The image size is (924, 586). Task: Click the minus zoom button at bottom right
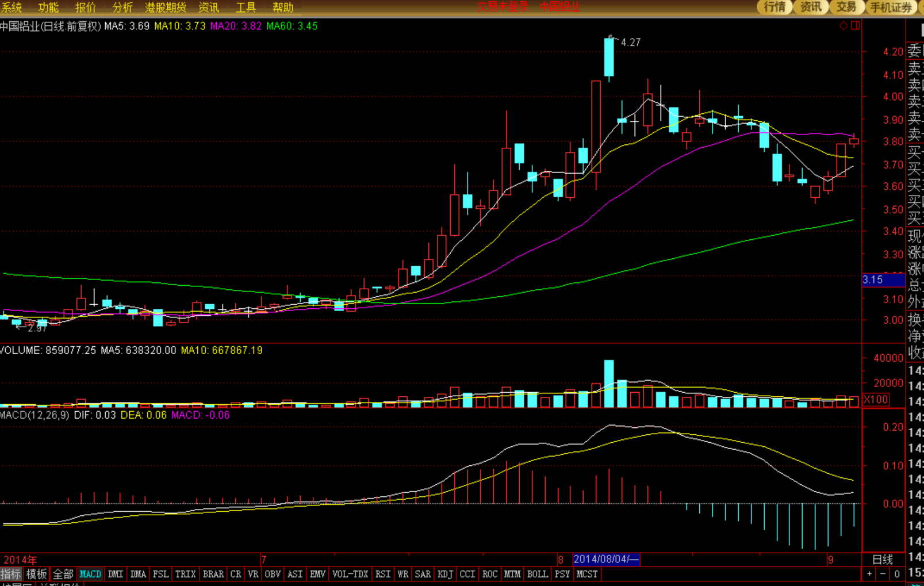(883, 574)
